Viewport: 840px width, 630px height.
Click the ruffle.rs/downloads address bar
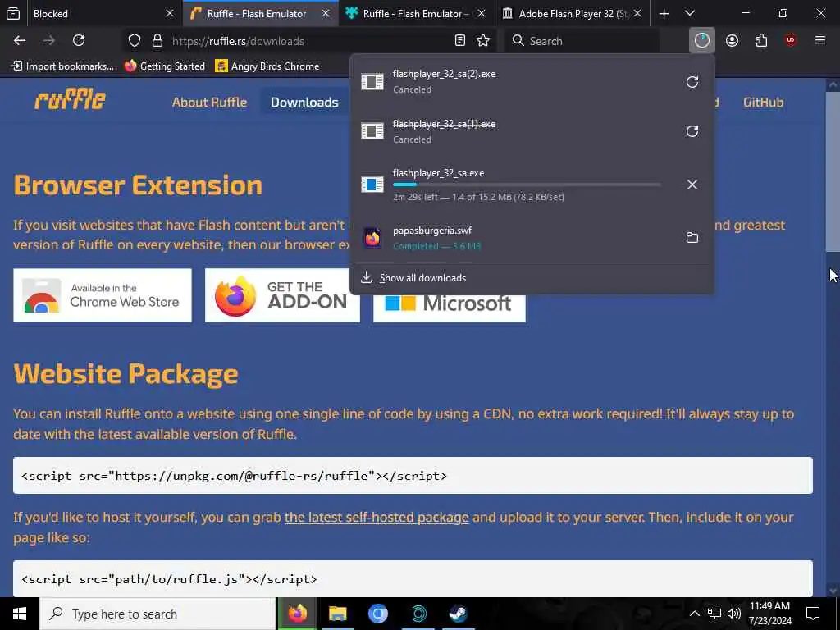click(x=311, y=41)
